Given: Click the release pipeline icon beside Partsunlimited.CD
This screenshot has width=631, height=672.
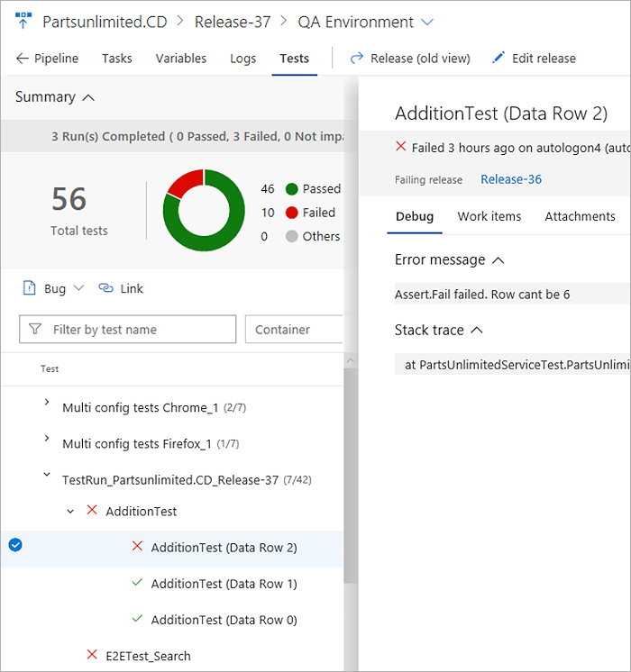Looking at the screenshot, I should (23, 22).
